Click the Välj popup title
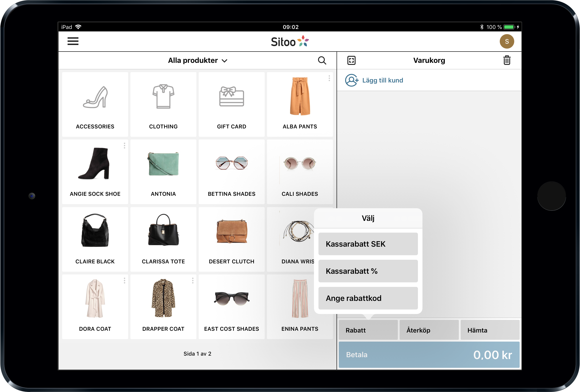580x392 pixels. click(x=368, y=218)
